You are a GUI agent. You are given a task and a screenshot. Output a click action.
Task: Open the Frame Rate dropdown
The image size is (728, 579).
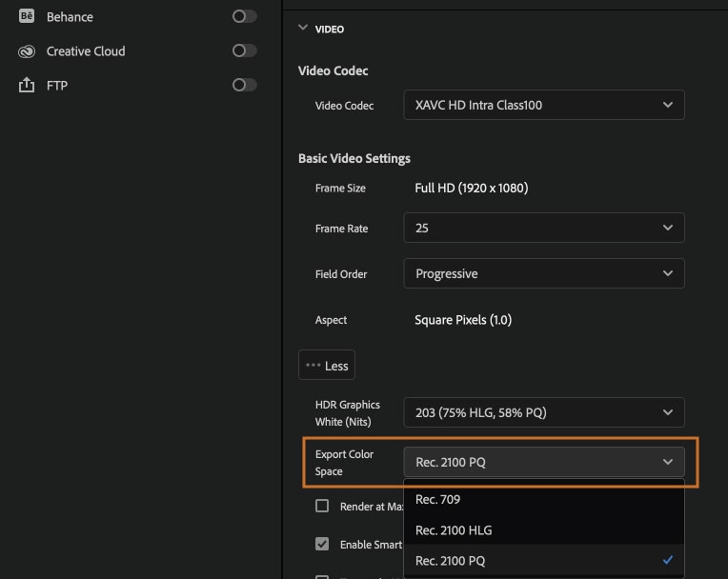[543, 229]
